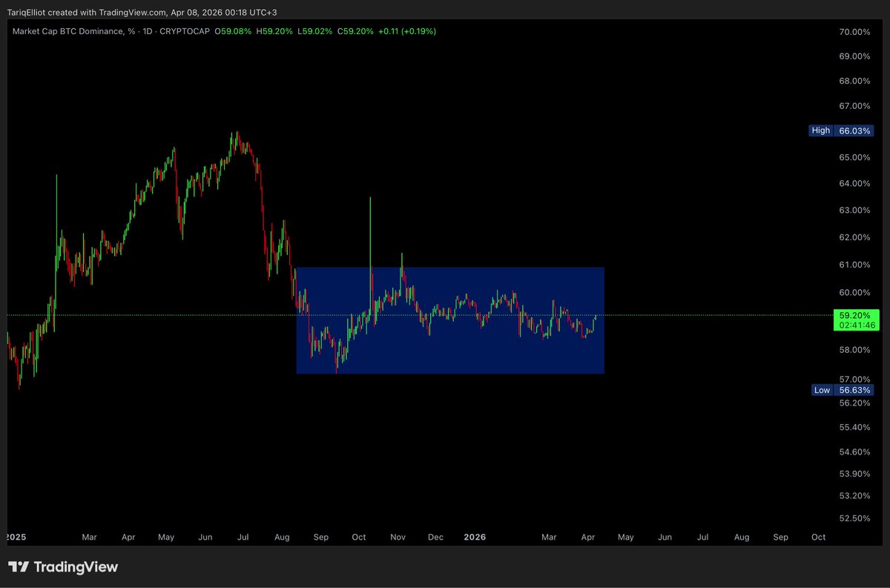This screenshot has width=890, height=588.
Task: Click the 54.60% price axis label
Action: [x=854, y=452]
